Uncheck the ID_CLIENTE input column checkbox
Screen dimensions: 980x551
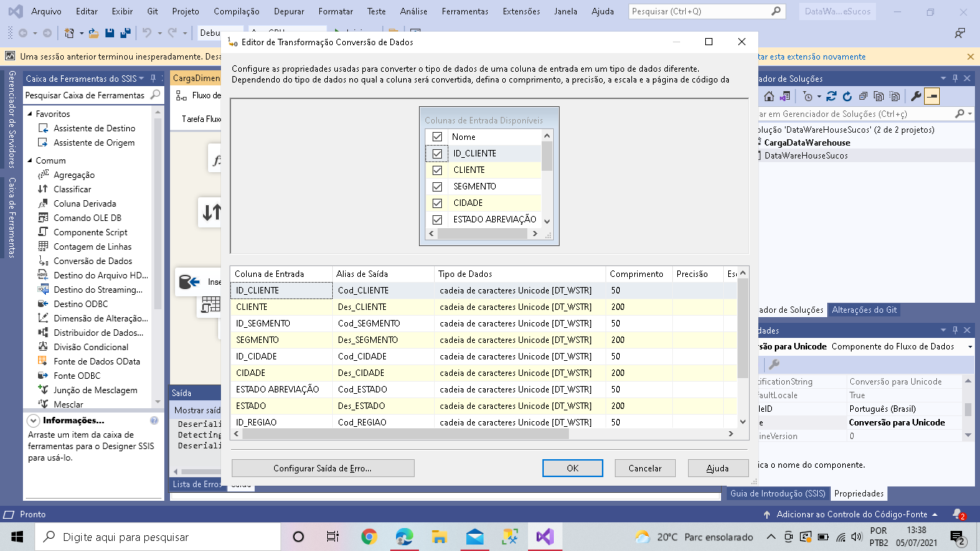point(437,154)
